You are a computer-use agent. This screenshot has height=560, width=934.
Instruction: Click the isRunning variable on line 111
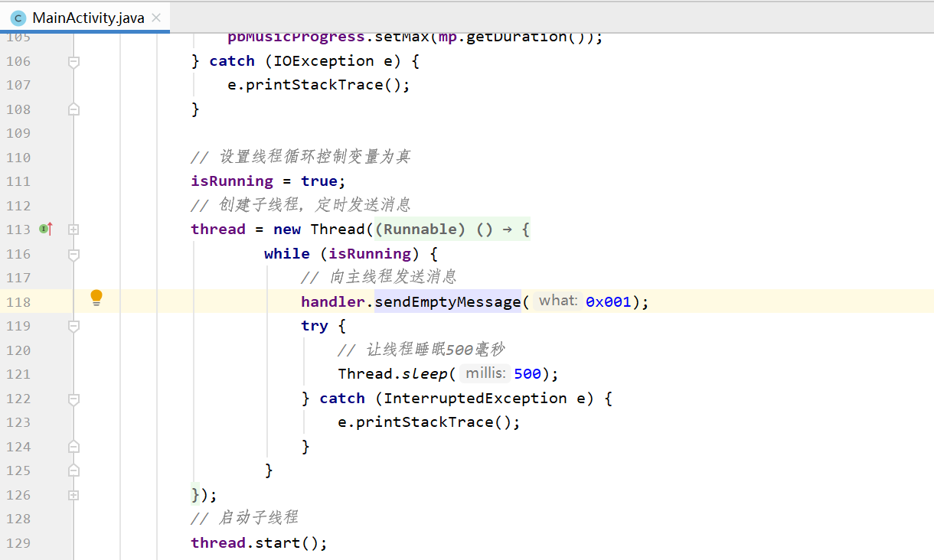coord(232,181)
